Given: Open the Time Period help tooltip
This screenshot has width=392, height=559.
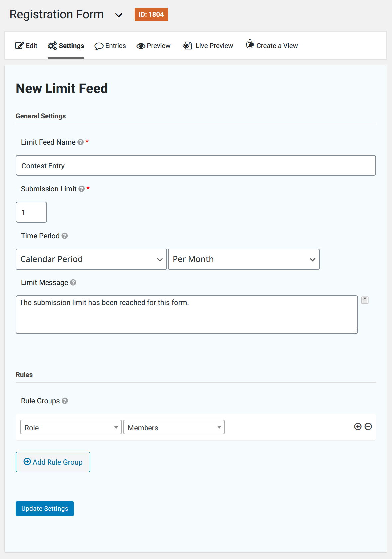Looking at the screenshot, I should click(65, 236).
